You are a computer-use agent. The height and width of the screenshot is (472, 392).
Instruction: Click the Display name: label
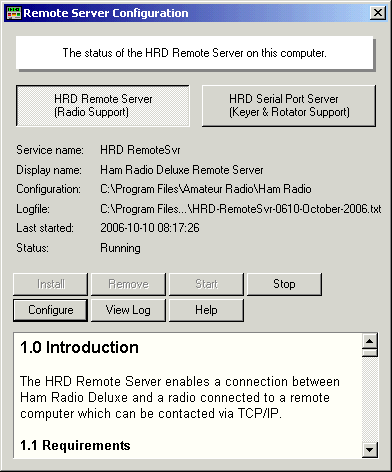tap(49, 170)
